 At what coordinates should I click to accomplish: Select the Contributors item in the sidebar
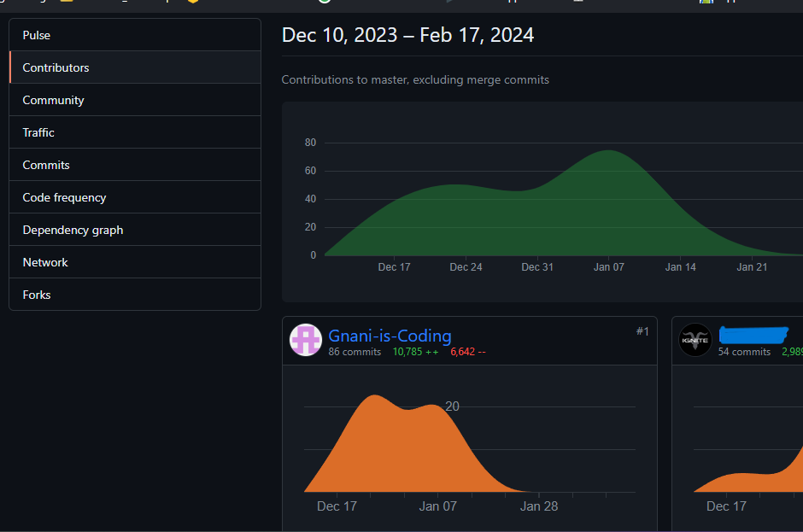(56, 67)
